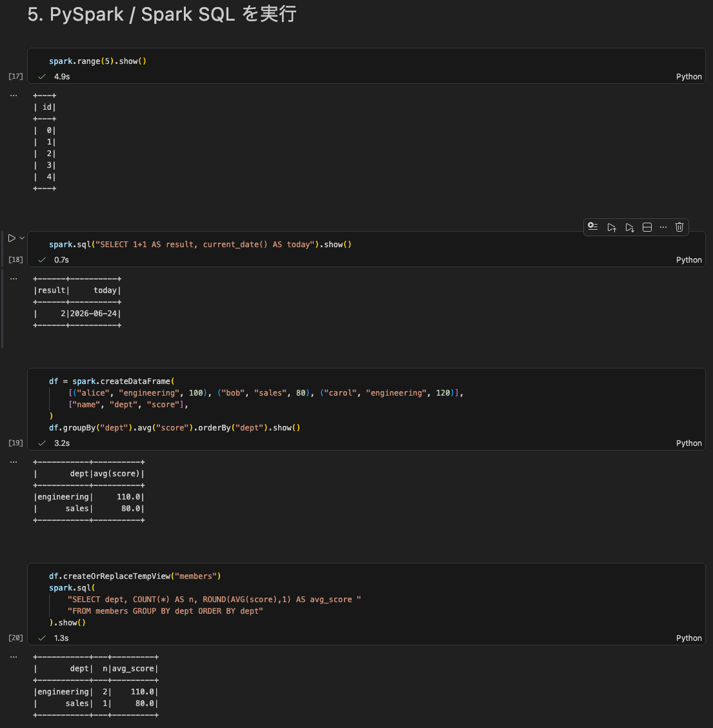The image size is (713, 728).
Task: Click the ["name", "dept", "score"] line
Action: (128, 405)
